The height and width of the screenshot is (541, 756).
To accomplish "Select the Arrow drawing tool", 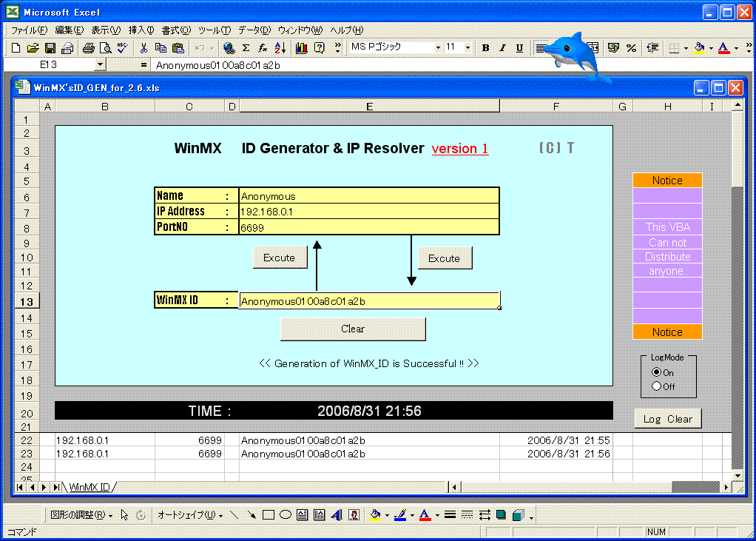I will [252, 515].
